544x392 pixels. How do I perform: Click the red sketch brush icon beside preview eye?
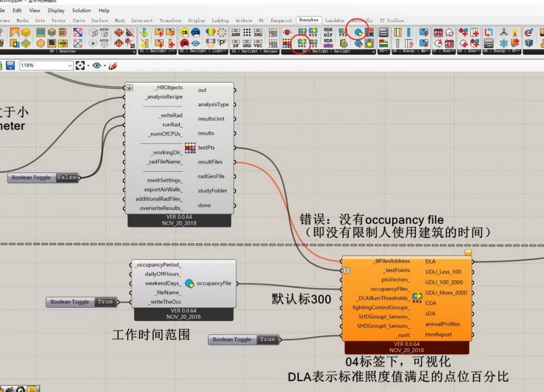pyautogui.click(x=112, y=66)
